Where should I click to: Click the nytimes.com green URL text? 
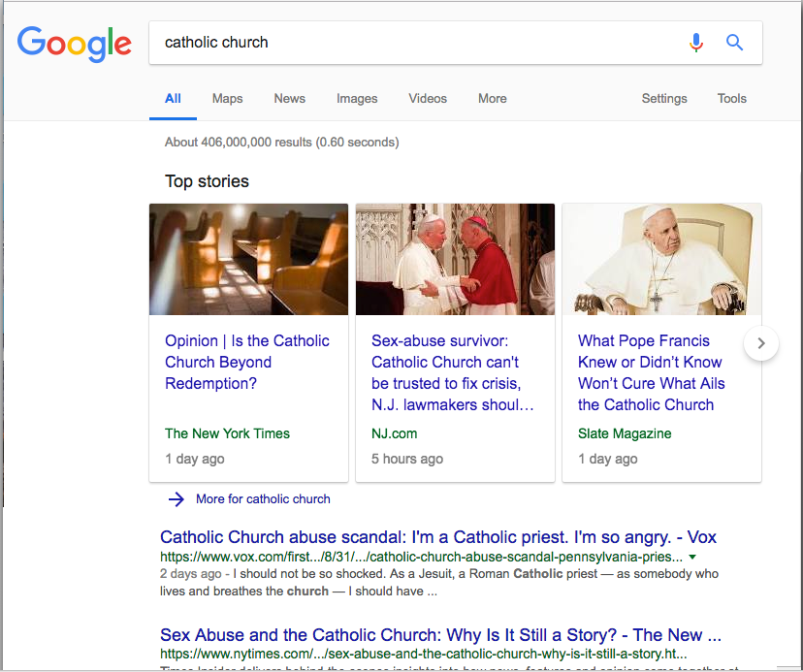point(423,655)
